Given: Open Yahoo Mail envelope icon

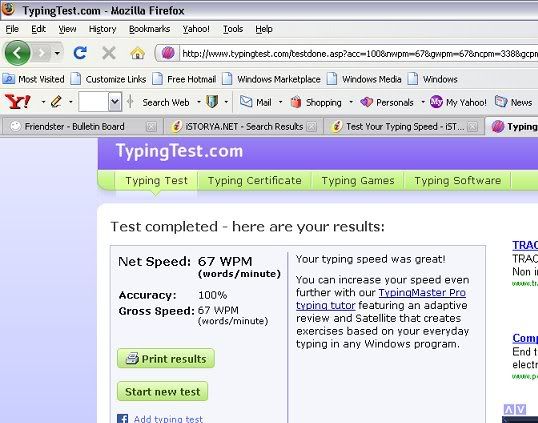Looking at the screenshot, I should [x=246, y=102].
